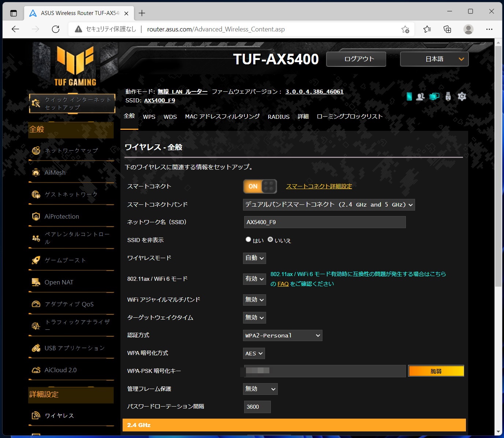Click the 脆弱 password strength bar
The height and width of the screenshot is (438, 504).
(436, 371)
